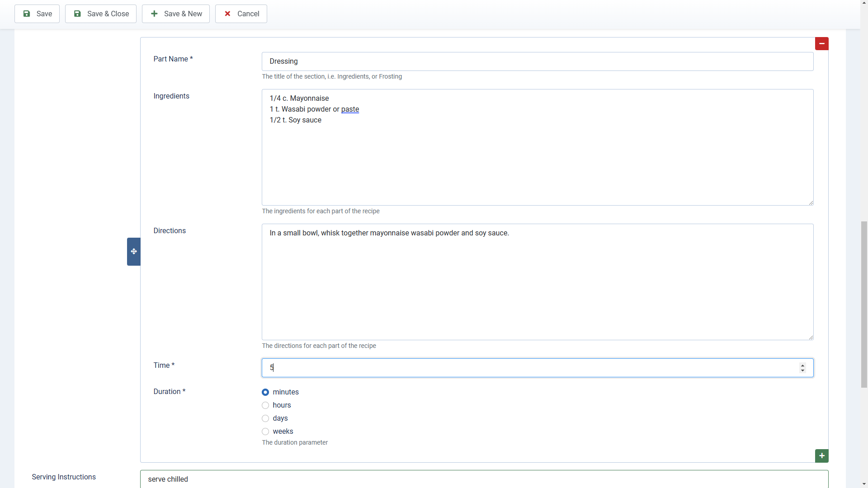Screen dimensions: 868x488
Task: Click the page vertical scrollbar thumb
Action: [x=864, y=304]
